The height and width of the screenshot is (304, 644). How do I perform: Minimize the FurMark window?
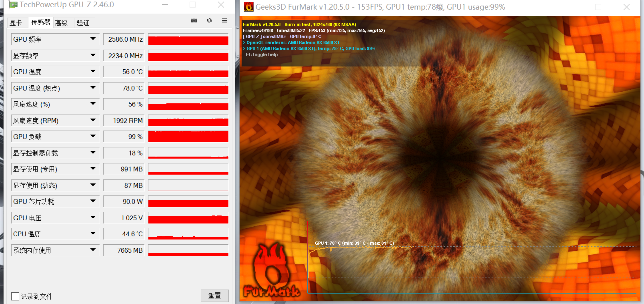click(x=571, y=7)
